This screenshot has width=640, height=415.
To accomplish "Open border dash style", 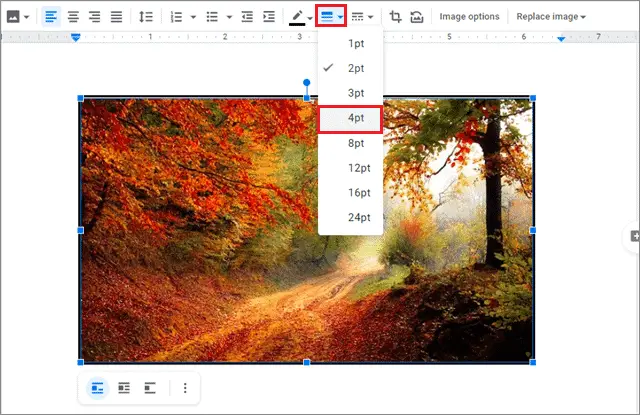I will [x=358, y=17].
